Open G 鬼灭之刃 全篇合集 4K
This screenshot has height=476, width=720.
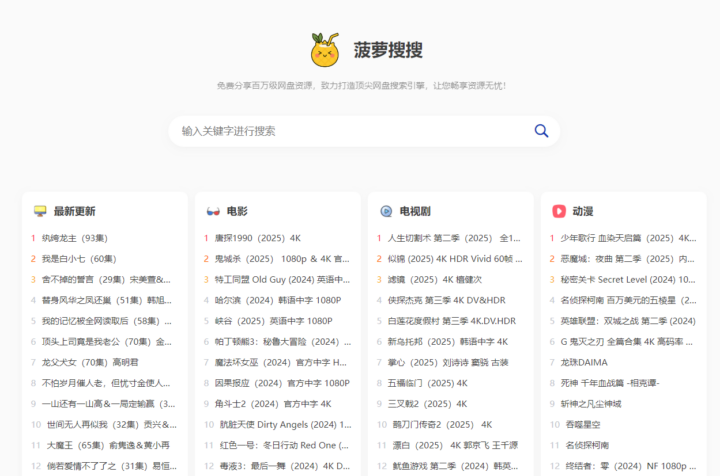point(627,342)
